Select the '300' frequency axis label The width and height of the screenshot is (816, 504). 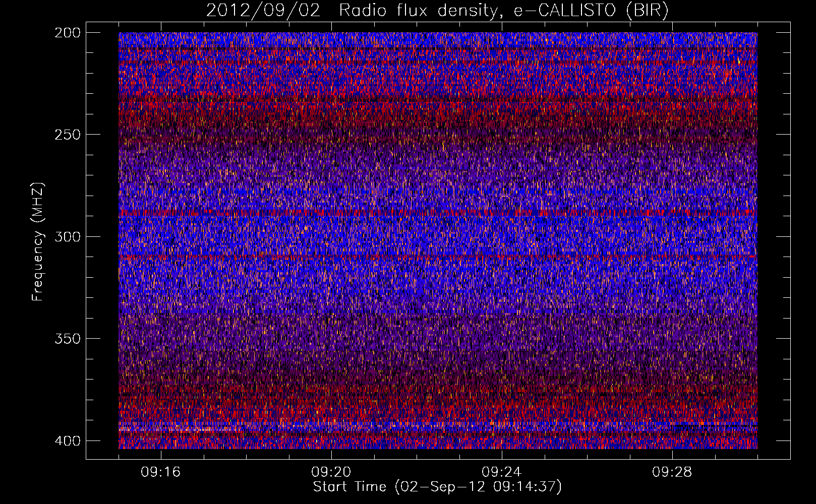[67, 236]
